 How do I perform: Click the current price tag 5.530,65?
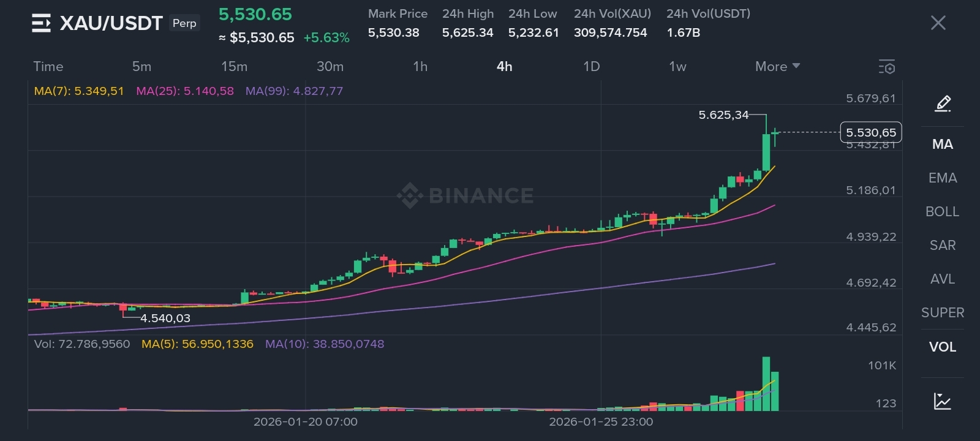point(871,132)
